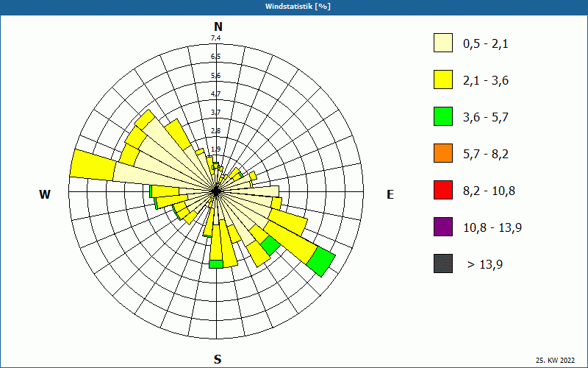Viewport: 588px width, 368px height.
Task: Click the 1,9 axis scale value
Action: tap(215, 149)
